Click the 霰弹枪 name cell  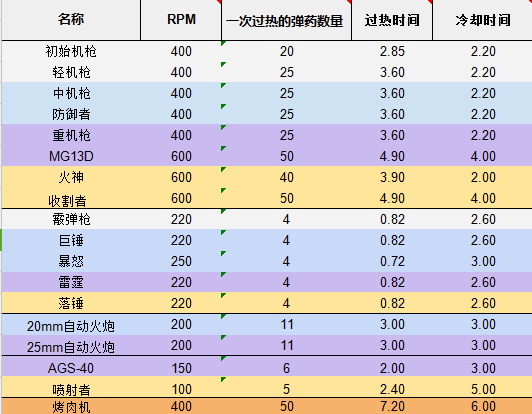point(71,219)
